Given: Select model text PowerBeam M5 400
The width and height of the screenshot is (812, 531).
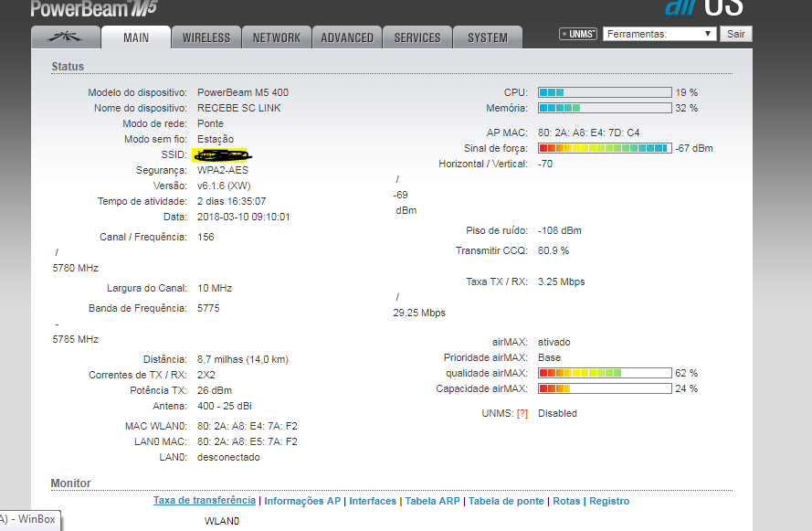Looking at the screenshot, I should [243, 92].
